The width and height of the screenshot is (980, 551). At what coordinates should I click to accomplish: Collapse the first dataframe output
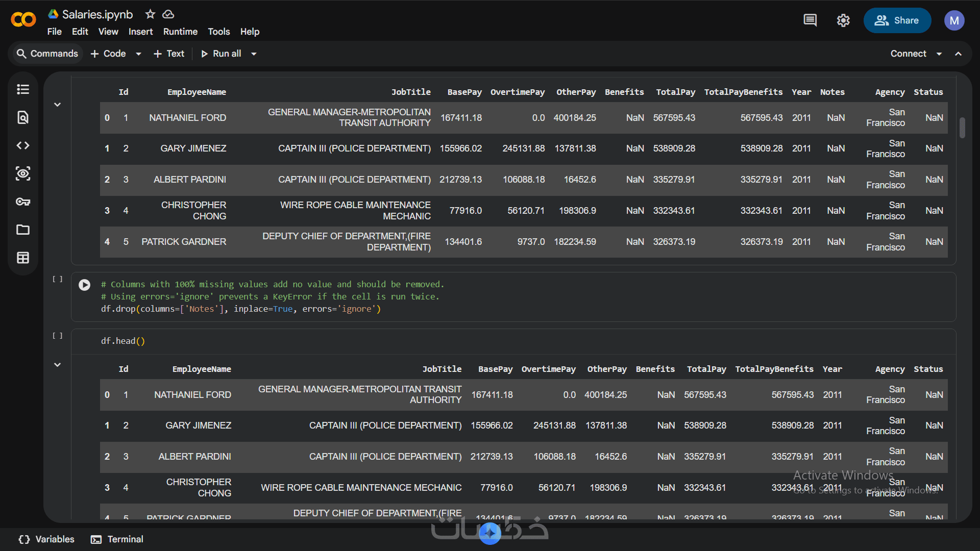58,105
